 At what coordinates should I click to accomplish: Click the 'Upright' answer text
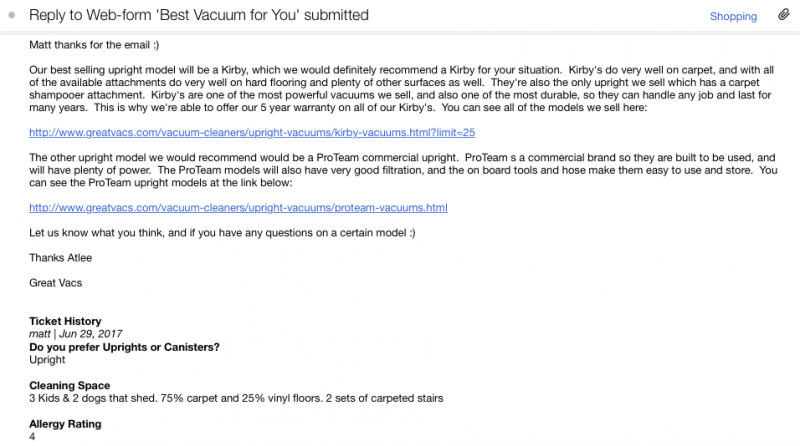coord(48,360)
